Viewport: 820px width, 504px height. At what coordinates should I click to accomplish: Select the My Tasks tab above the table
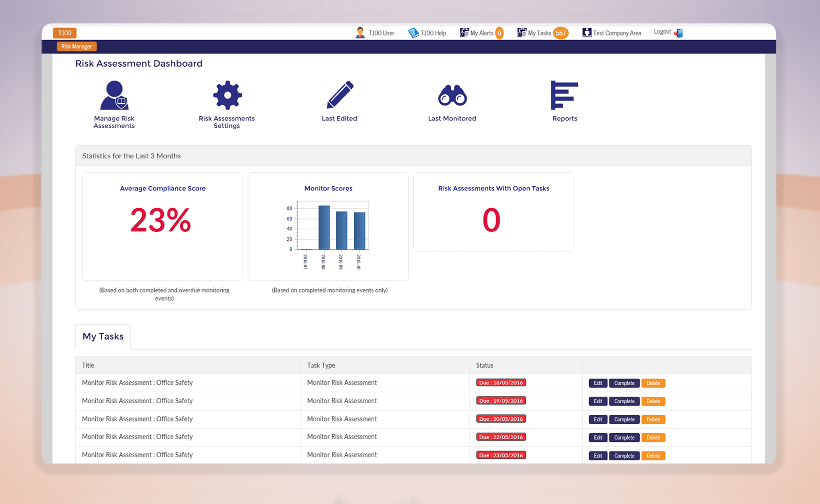tap(103, 336)
